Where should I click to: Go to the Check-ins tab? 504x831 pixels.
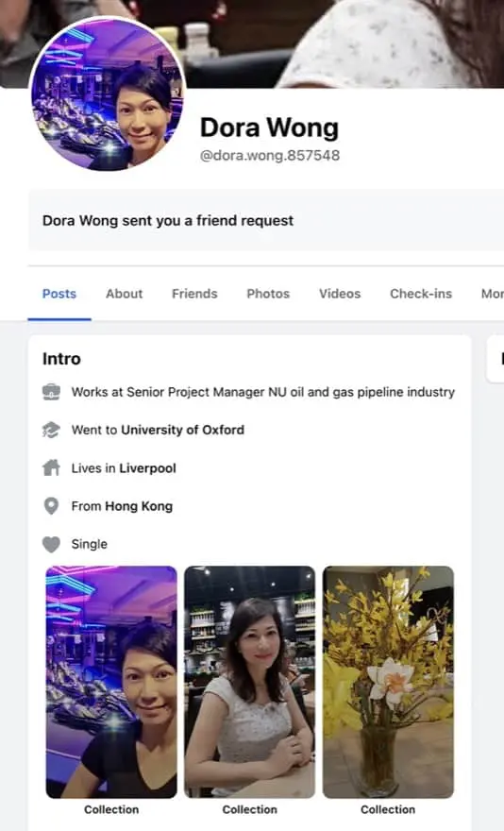tap(421, 294)
